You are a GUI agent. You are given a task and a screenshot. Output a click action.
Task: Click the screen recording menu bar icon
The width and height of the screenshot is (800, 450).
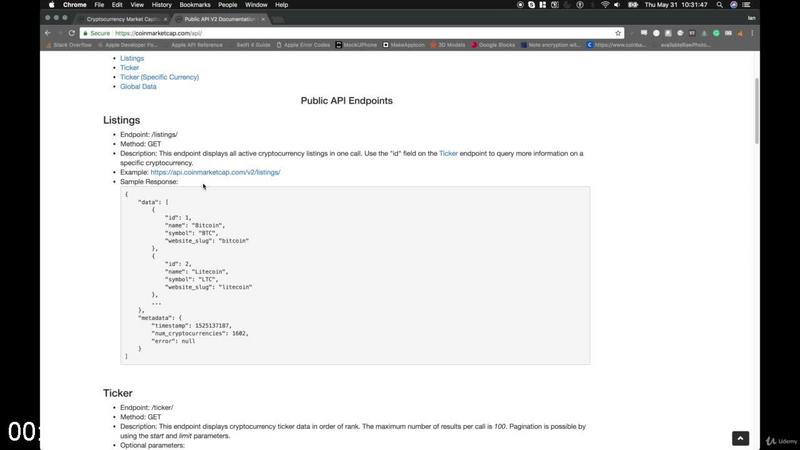tap(520, 5)
